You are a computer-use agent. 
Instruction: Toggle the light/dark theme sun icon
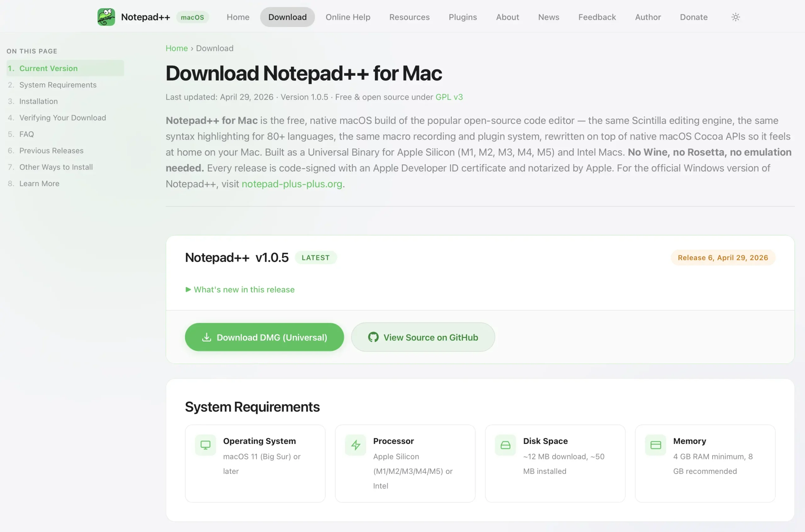[x=735, y=17]
